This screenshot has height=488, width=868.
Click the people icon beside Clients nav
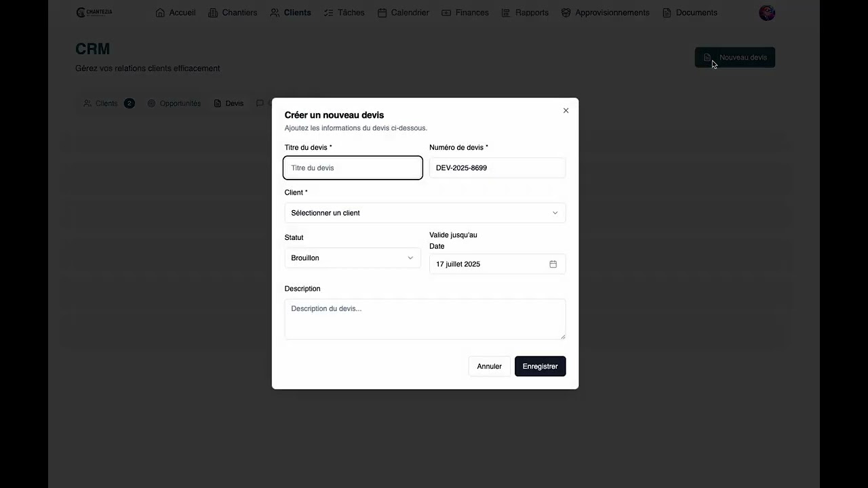click(x=275, y=13)
